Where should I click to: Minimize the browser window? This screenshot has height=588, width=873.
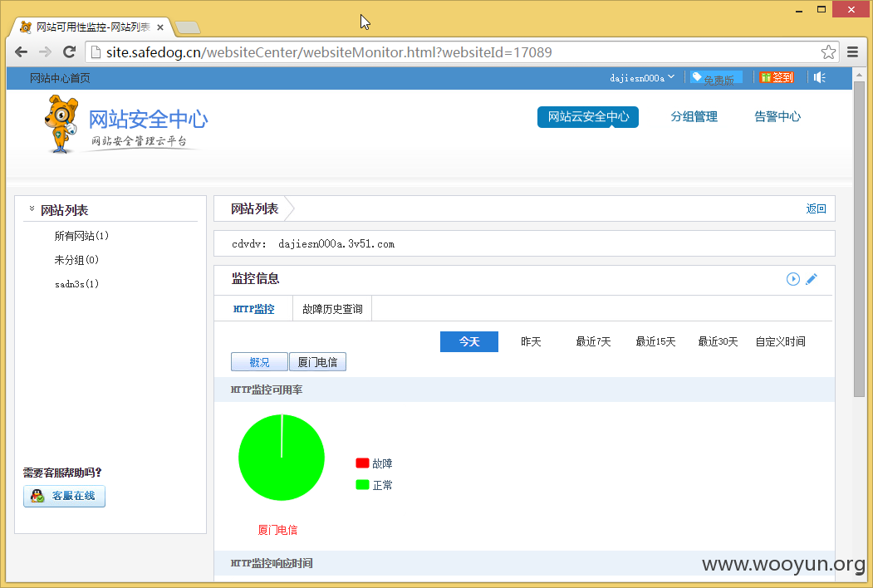(x=799, y=10)
